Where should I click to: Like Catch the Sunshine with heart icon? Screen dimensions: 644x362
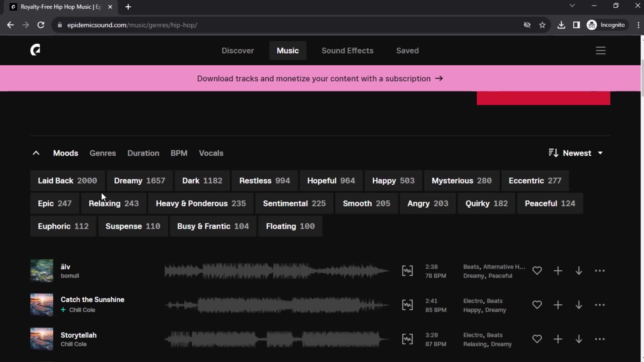click(537, 305)
